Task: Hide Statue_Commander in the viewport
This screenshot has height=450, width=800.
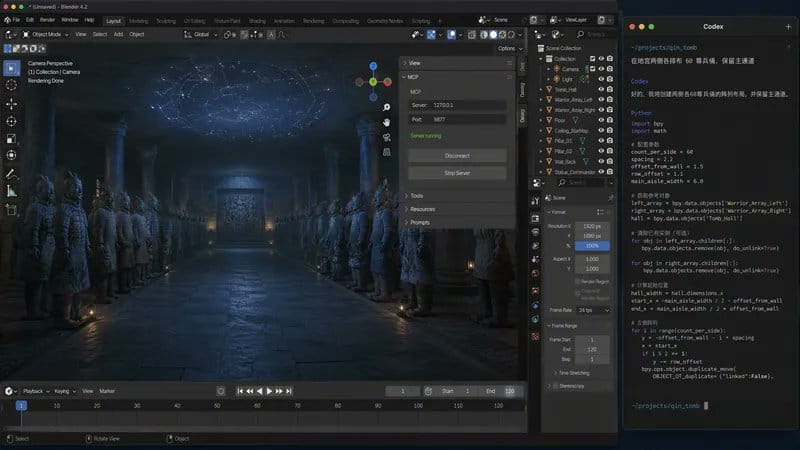Action: coord(601,171)
